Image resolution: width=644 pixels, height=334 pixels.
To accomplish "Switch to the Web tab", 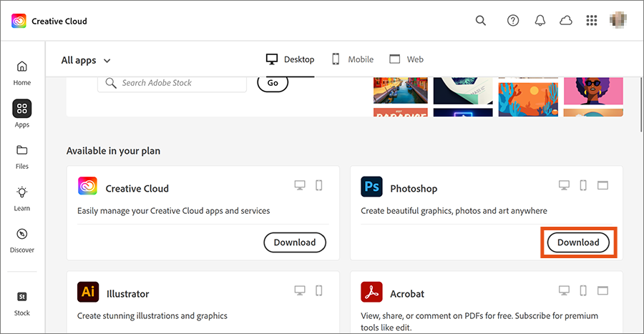I will point(406,59).
